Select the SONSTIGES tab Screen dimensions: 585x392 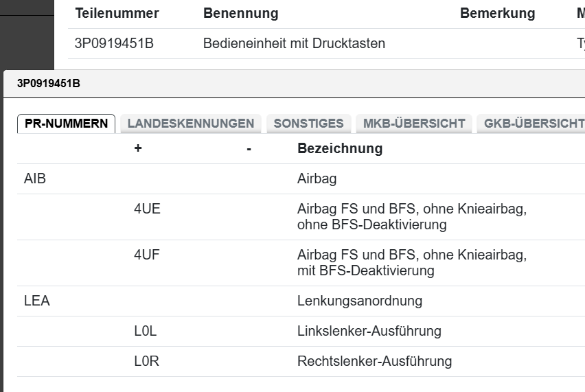point(308,124)
